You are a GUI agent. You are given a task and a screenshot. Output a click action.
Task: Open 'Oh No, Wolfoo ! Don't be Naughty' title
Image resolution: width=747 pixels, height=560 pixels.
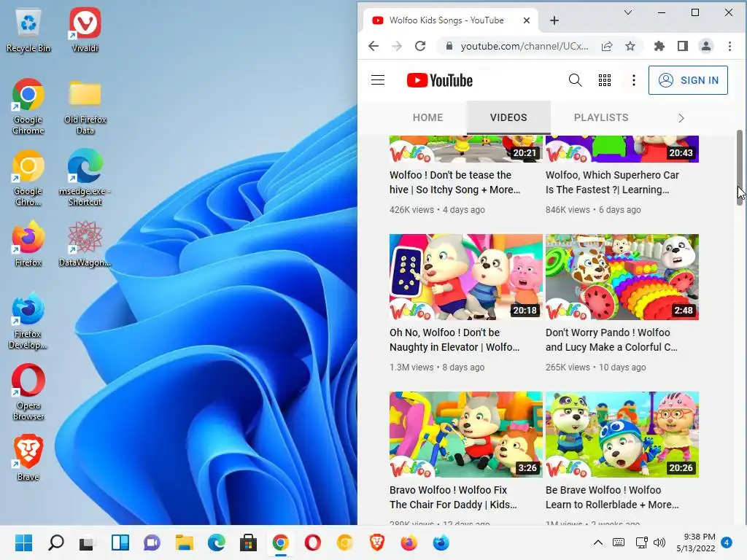pos(454,340)
